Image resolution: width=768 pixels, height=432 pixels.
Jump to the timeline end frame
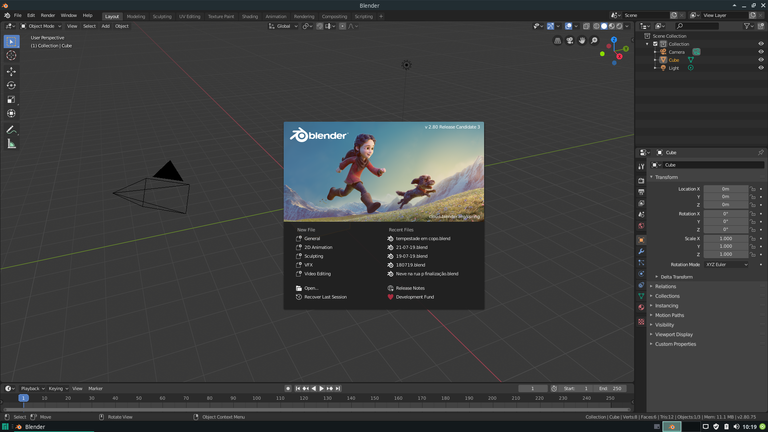click(338, 388)
